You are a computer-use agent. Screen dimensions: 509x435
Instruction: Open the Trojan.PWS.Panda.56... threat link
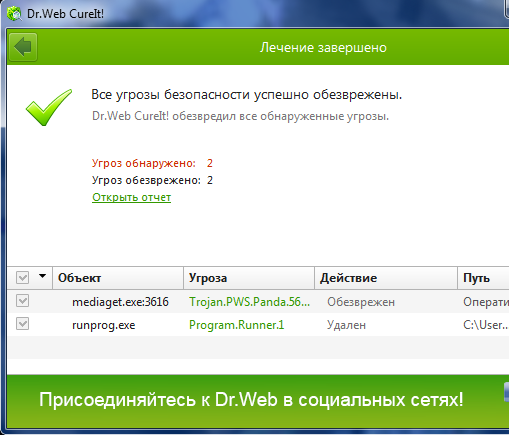click(249, 302)
